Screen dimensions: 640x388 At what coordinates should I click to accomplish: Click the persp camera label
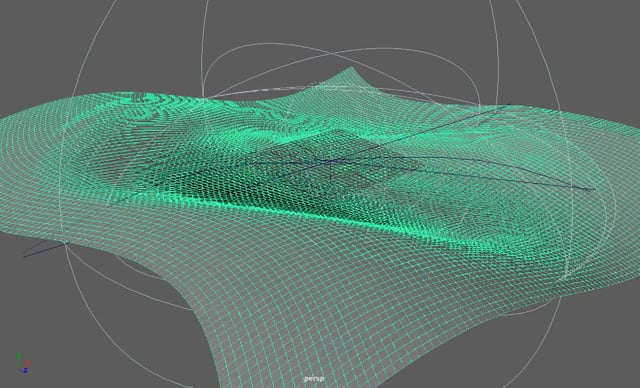pyautogui.click(x=314, y=379)
